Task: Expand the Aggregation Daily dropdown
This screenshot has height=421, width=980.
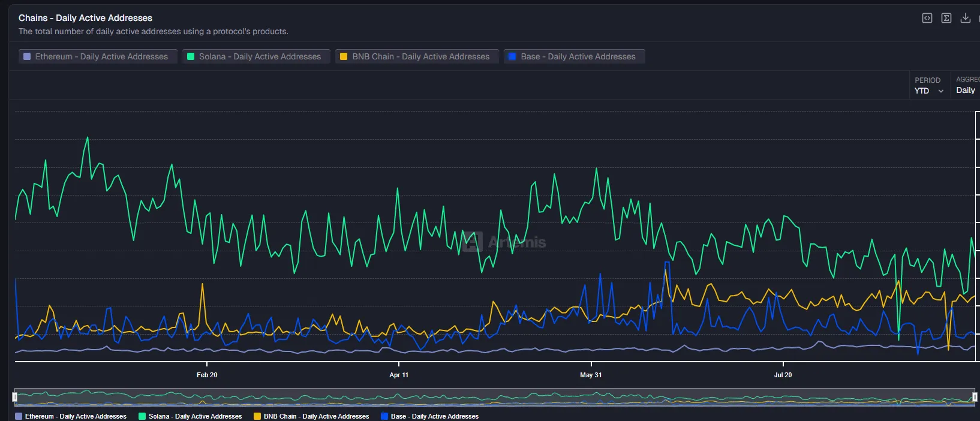Action: (x=966, y=90)
